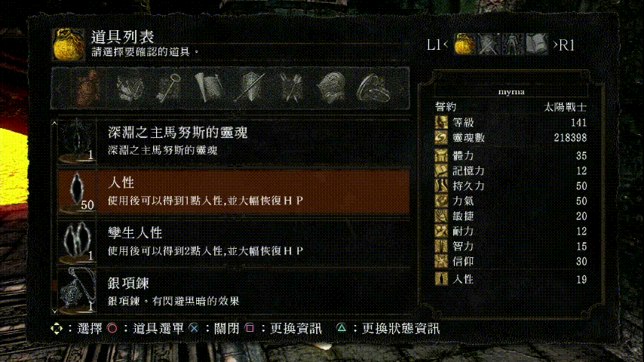Open the sword and shield weapons category
Screen dimensions: 644x362
pyautogui.click(x=250, y=87)
